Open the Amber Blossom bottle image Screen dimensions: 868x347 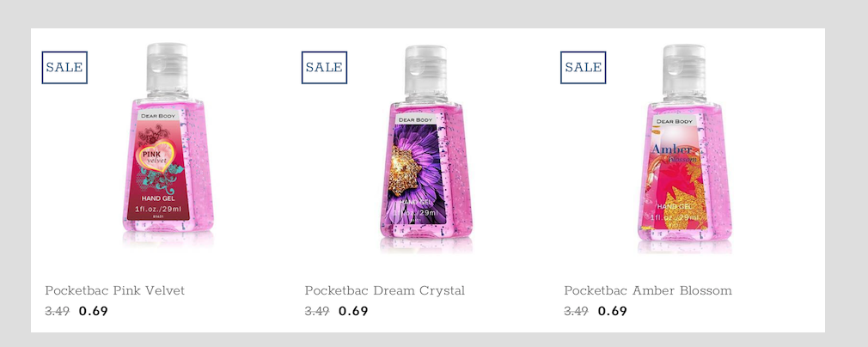click(x=685, y=155)
